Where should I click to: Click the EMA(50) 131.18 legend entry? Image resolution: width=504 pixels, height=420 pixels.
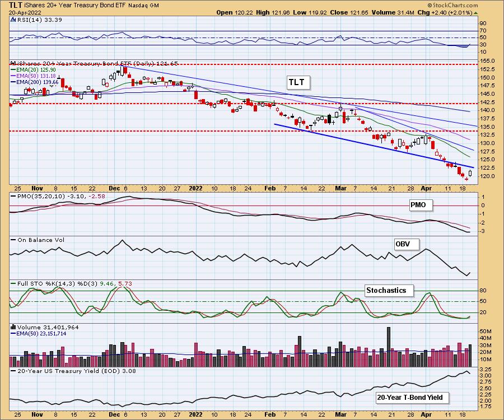33,76
